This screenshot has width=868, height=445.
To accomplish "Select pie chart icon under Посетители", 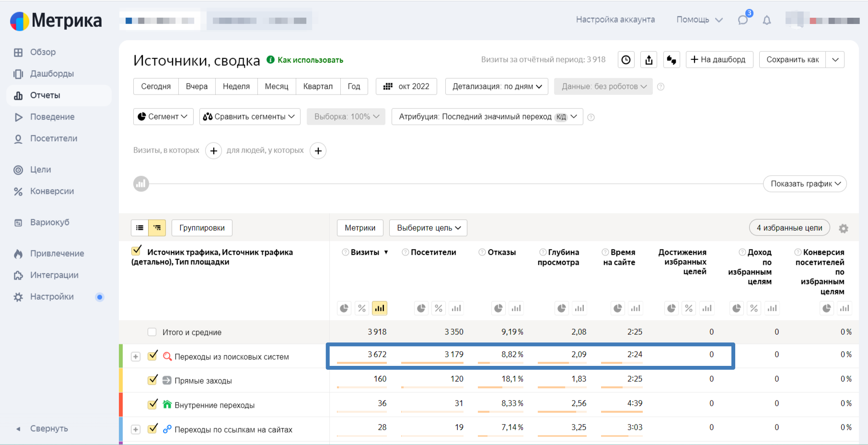I will 421,308.
